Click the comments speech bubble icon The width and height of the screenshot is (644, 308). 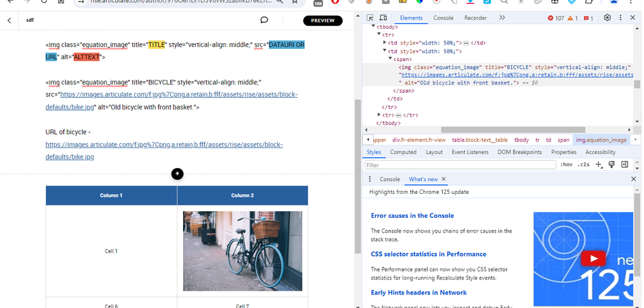click(264, 21)
